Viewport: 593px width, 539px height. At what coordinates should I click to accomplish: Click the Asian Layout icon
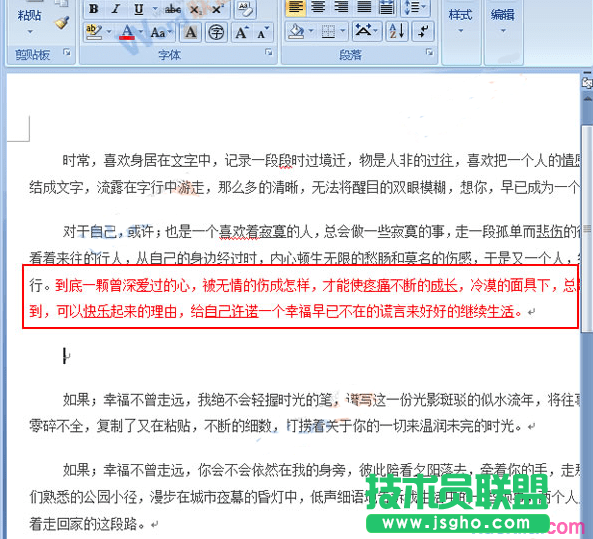[x=363, y=31]
